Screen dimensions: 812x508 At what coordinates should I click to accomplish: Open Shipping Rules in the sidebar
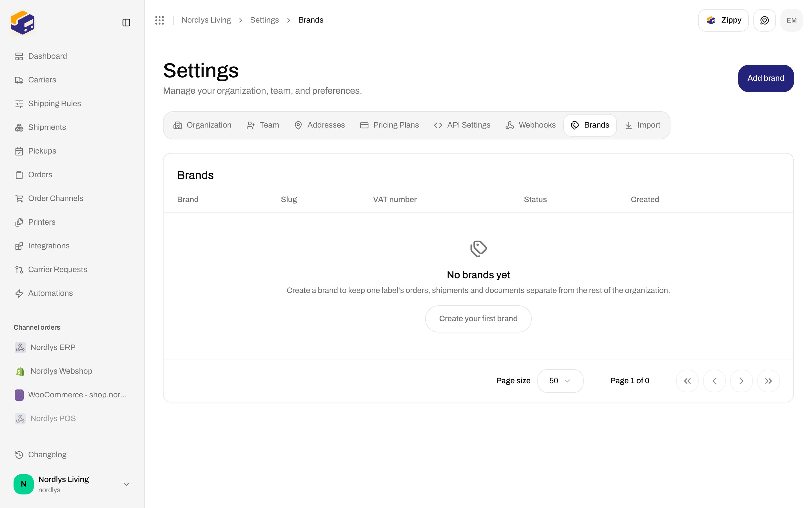pos(72,104)
